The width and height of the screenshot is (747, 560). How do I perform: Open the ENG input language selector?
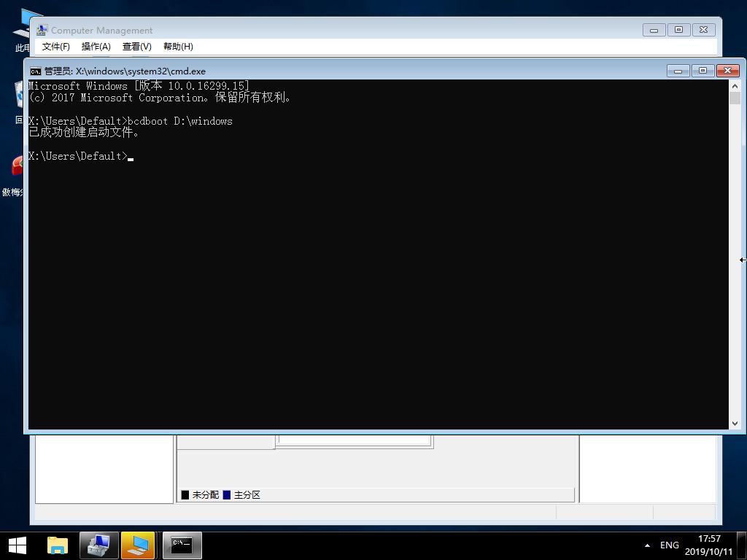pos(669,545)
